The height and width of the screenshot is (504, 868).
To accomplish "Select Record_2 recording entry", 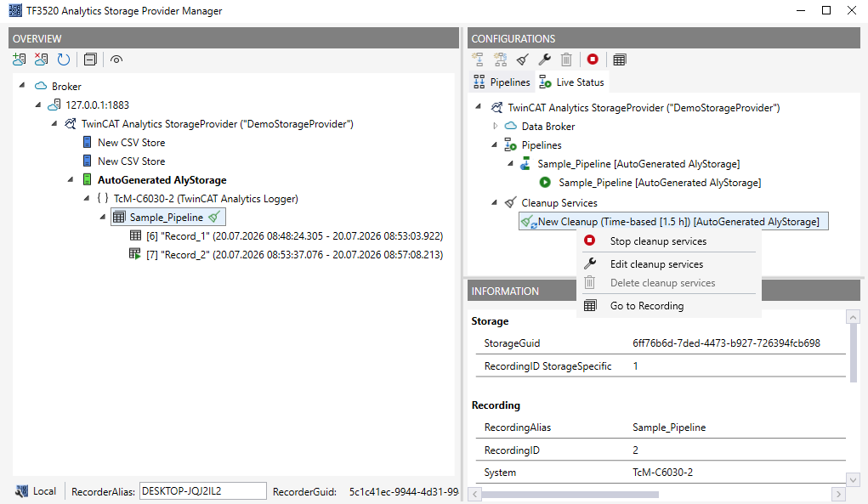I will tap(294, 255).
